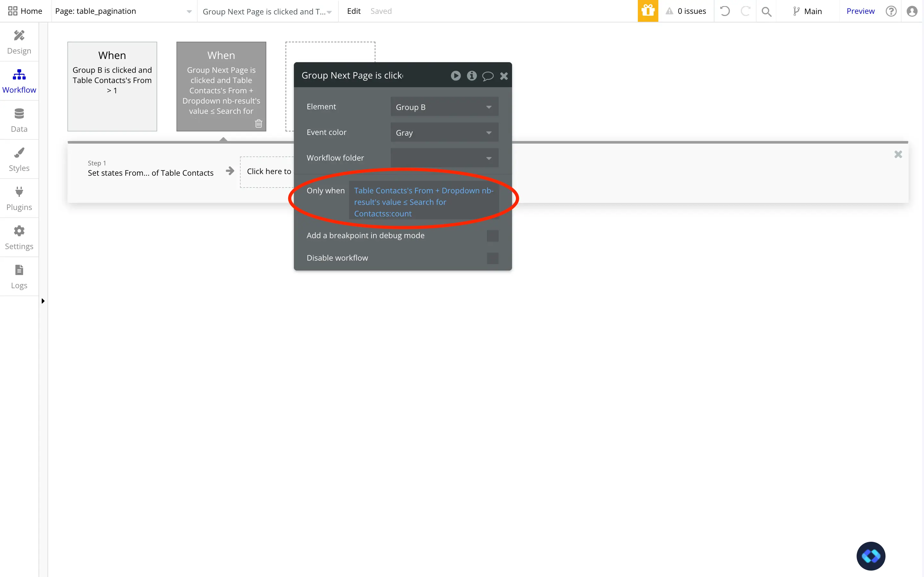Screen dimensions: 924x577
Task: Click the expand arrow on left panel
Action: tap(43, 301)
